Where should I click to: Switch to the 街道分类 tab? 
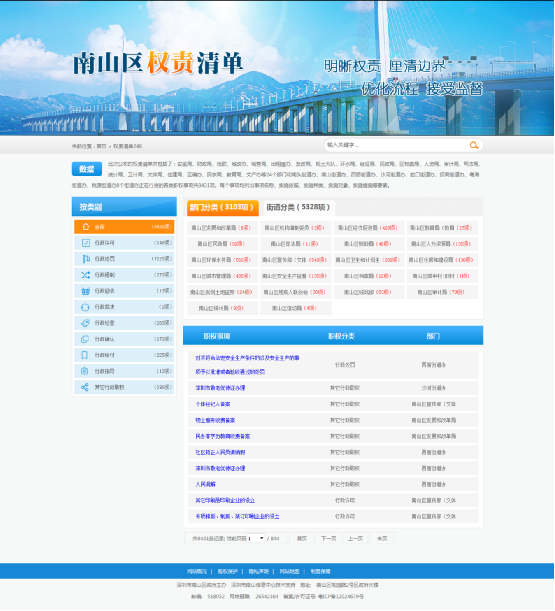(x=299, y=208)
